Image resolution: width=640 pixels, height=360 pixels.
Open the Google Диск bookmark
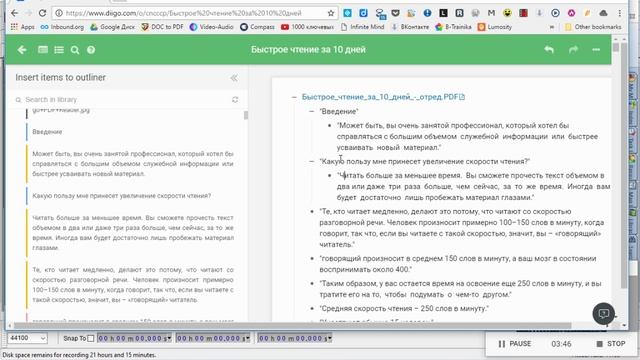(112, 27)
